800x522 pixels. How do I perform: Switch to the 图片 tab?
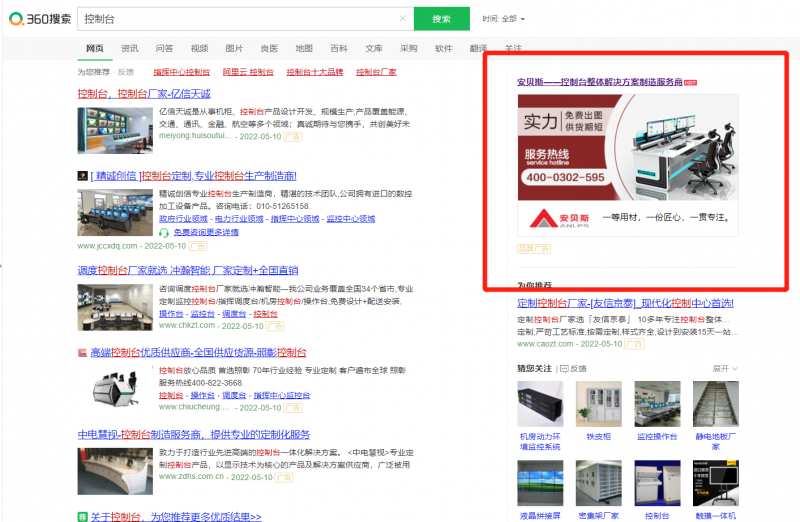(234, 48)
